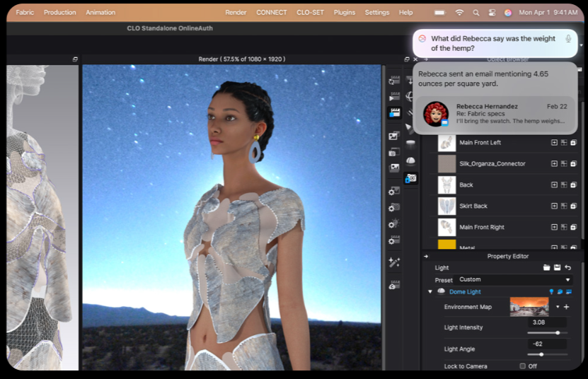Open the Plugins menu

tap(345, 12)
